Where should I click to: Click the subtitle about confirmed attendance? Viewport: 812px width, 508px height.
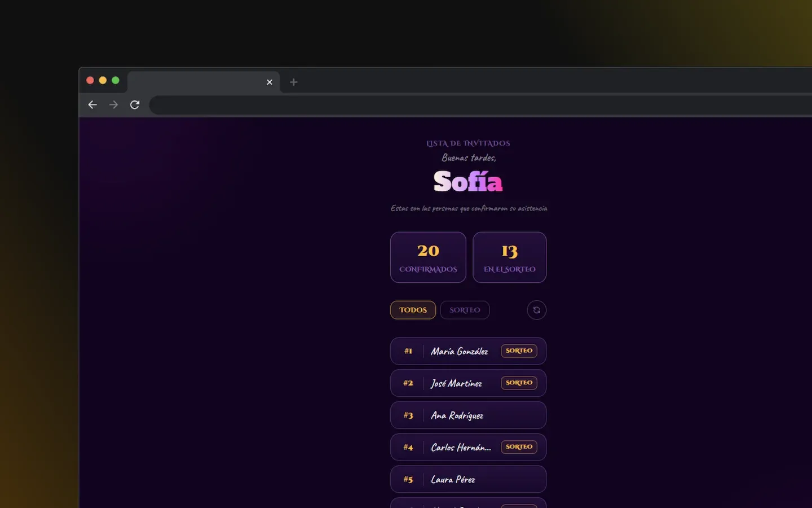[469, 208]
